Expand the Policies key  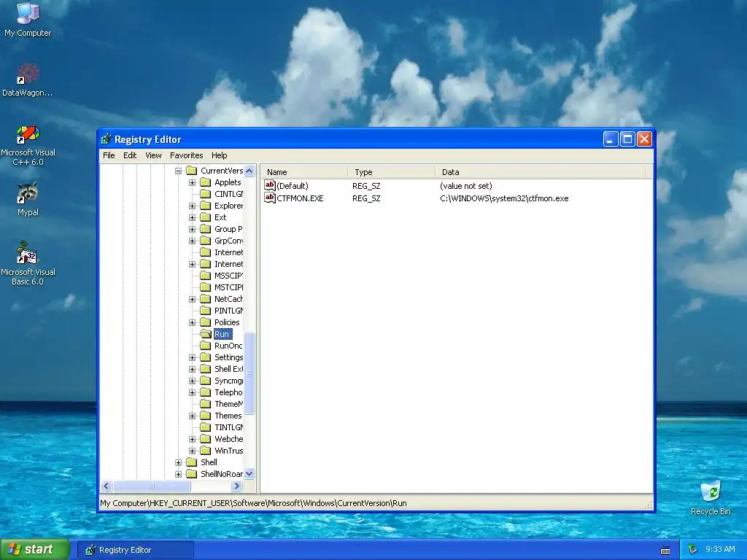192,322
